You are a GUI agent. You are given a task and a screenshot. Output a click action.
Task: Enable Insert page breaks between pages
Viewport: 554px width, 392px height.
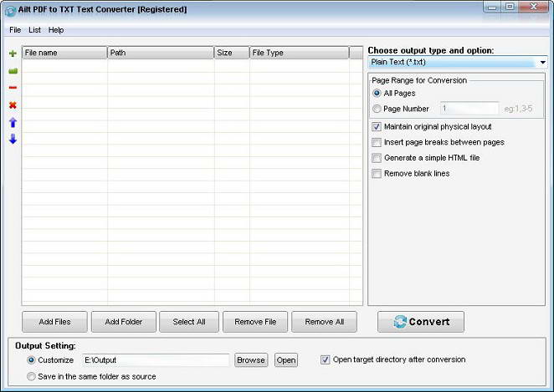[x=377, y=142]
